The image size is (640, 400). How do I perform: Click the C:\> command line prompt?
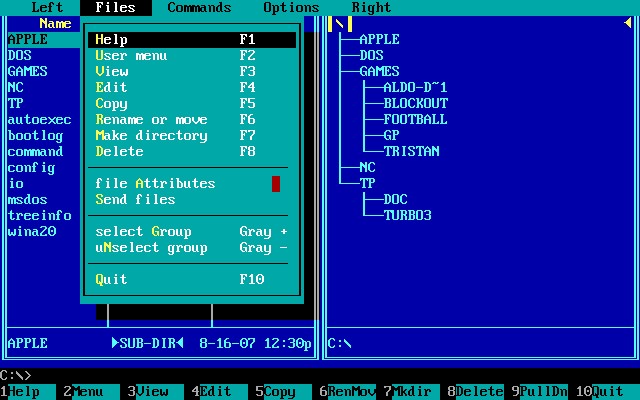tap(16, 375)
